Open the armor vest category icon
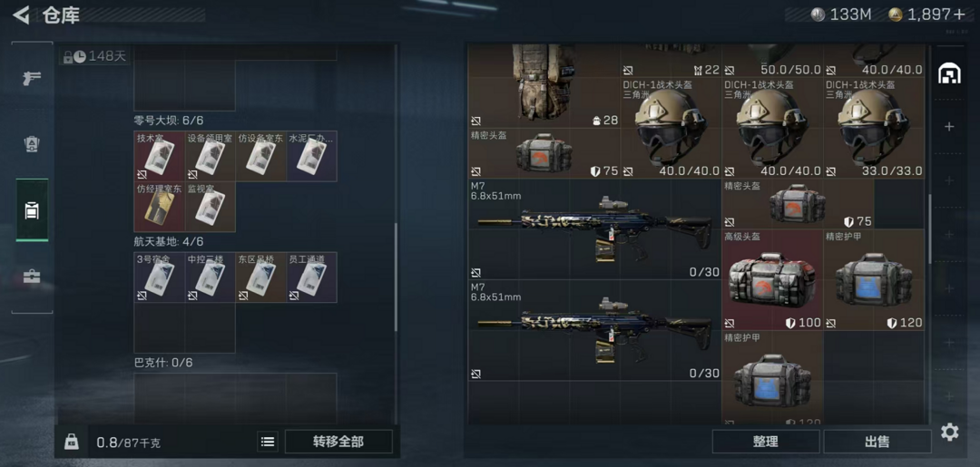Screen dimensions: 980x467 coord(32,144)
